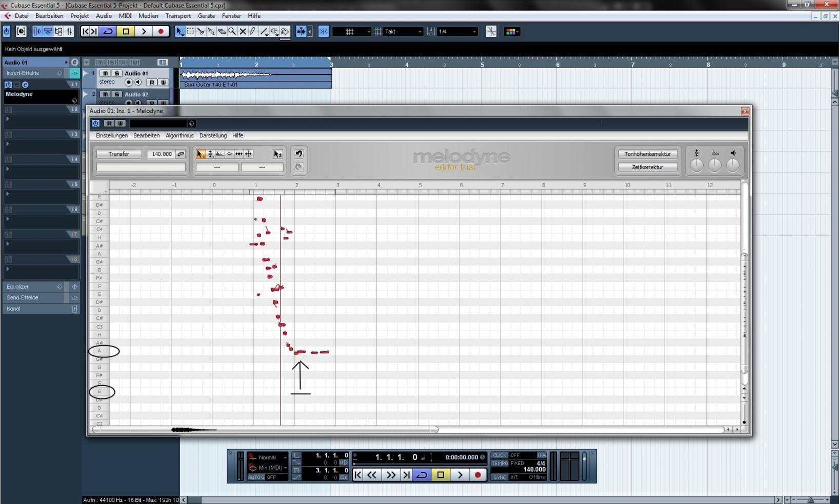Open the Projekt menu
Image resolution: width=840 pixels, height=504 pixels.
coord(79,16)
